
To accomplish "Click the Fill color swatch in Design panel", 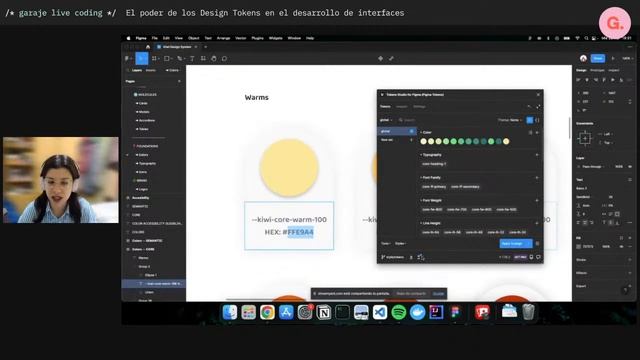I will click(x=579, y=247).
